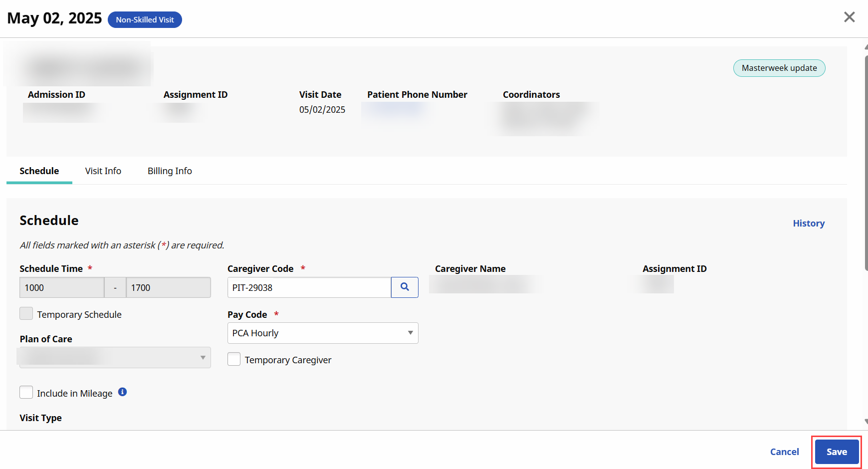Image resolution: width=868 pixels, height=469 pixels.
Task: Click the Save button
Action: click(x=836, y=452)
